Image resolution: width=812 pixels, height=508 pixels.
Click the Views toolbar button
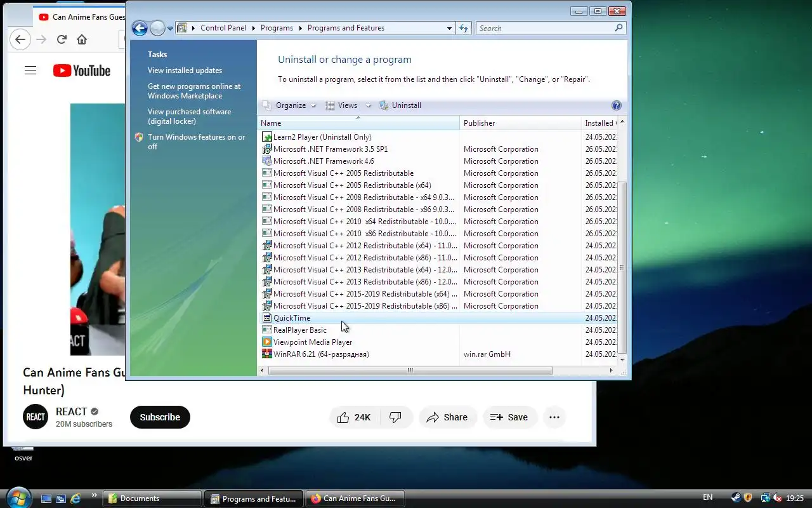tap(342, 105)
